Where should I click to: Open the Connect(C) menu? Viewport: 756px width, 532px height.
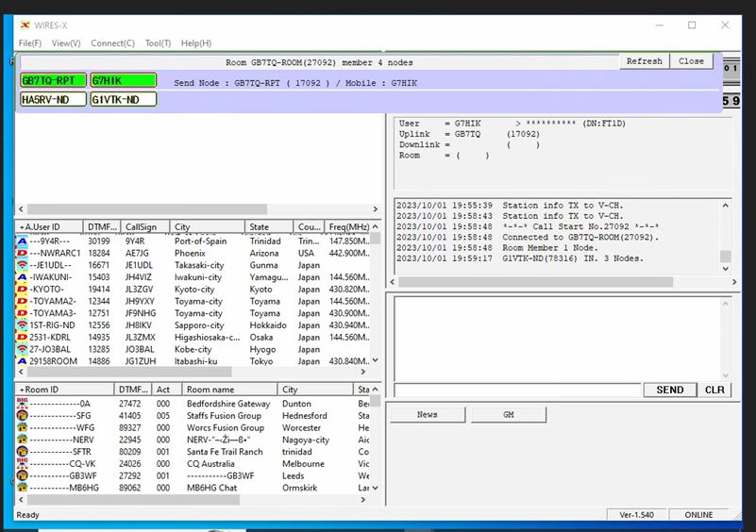113,43
